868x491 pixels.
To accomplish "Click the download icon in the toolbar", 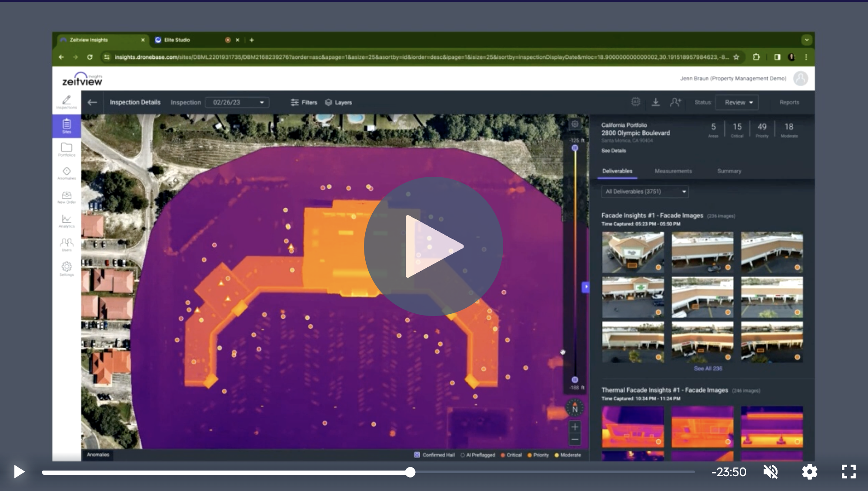I will pyautogui.click(x=655, y=102).
